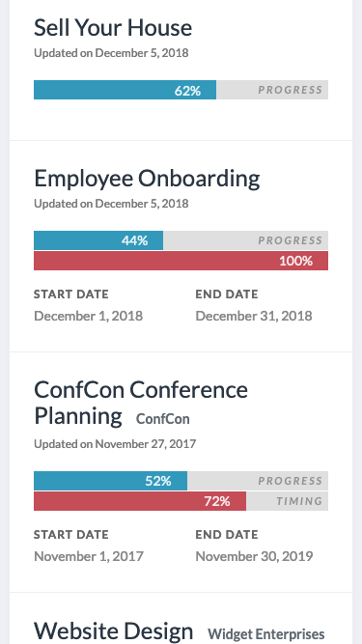Click the TIMING label on ConfCon bar

point(299,501)
